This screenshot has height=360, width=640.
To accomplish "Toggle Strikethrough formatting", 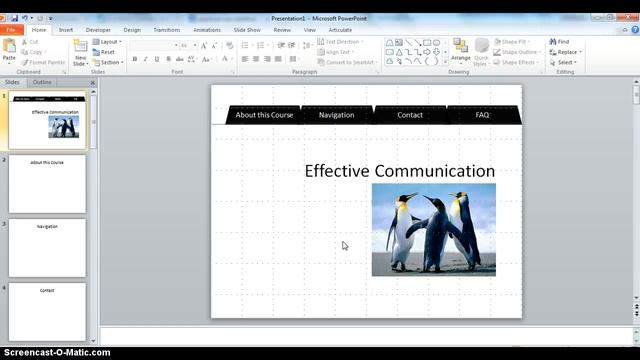I will point(180,59).
